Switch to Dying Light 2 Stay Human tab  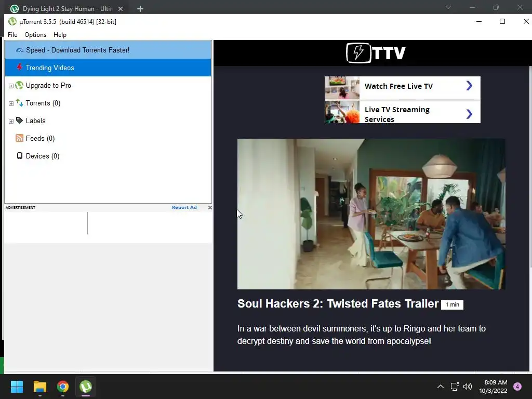[68, 8]
